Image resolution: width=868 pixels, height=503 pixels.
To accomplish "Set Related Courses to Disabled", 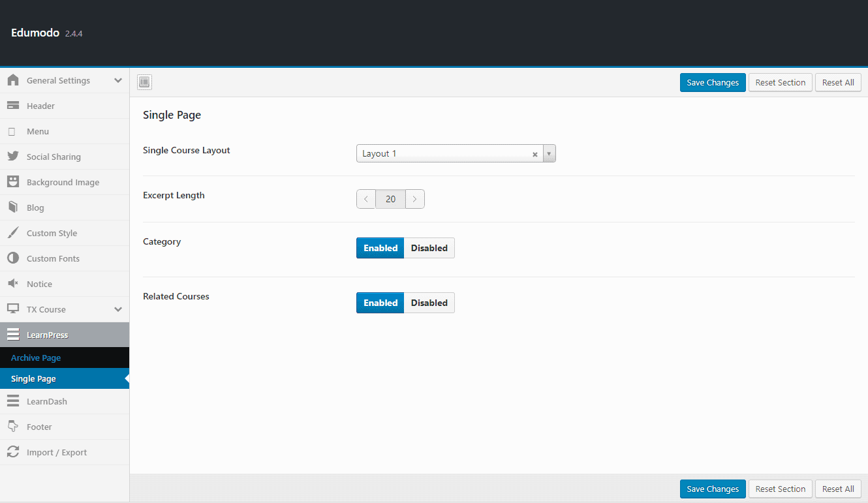I will coord(429,303).
